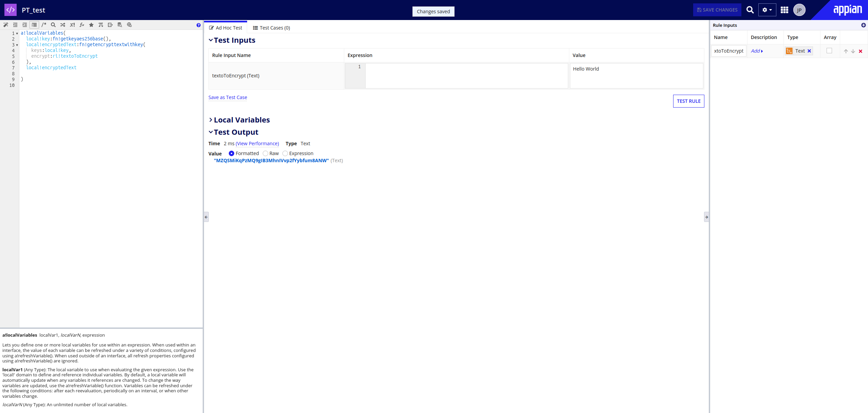Screen dimensions: 868x413
Task: Remove the Text type with x
Action: coord(809,51)
